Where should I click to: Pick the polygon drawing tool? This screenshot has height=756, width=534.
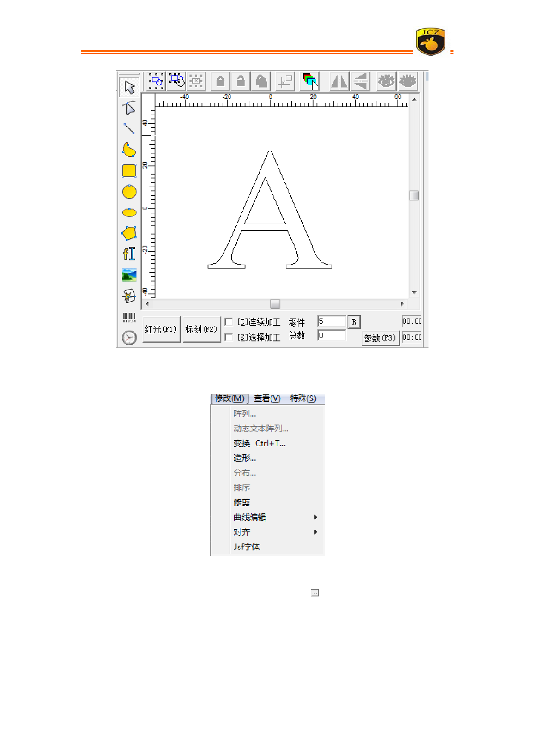(129, 233)
